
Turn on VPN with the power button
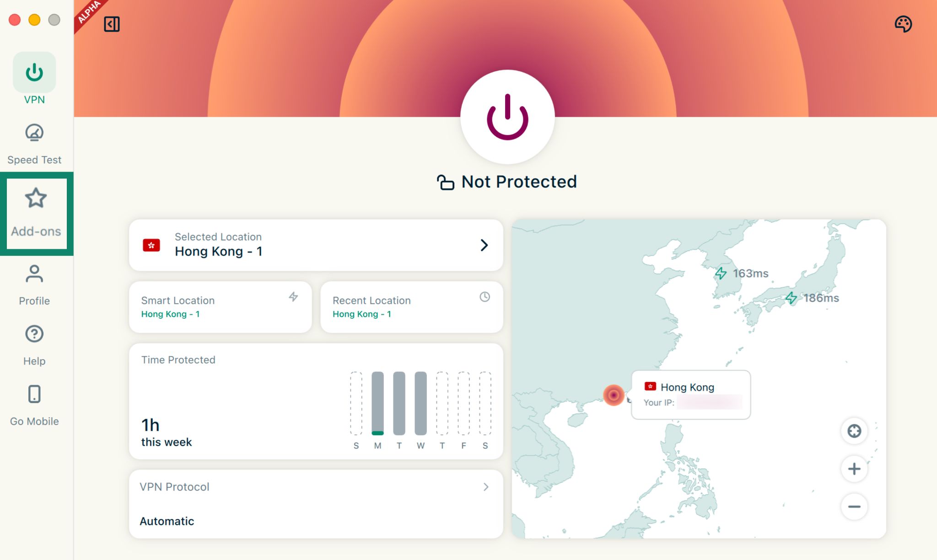[507, 117]
